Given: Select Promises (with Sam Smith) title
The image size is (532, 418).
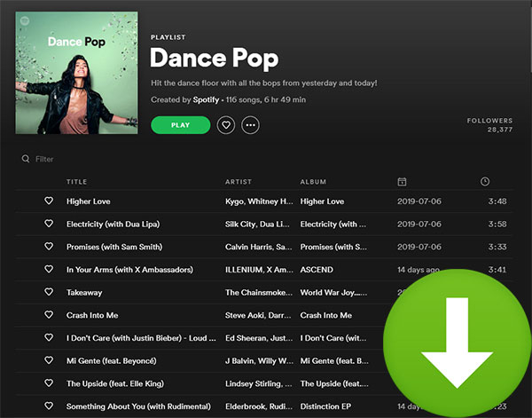Looking at the screenshot, I should (x=114, y=247).
